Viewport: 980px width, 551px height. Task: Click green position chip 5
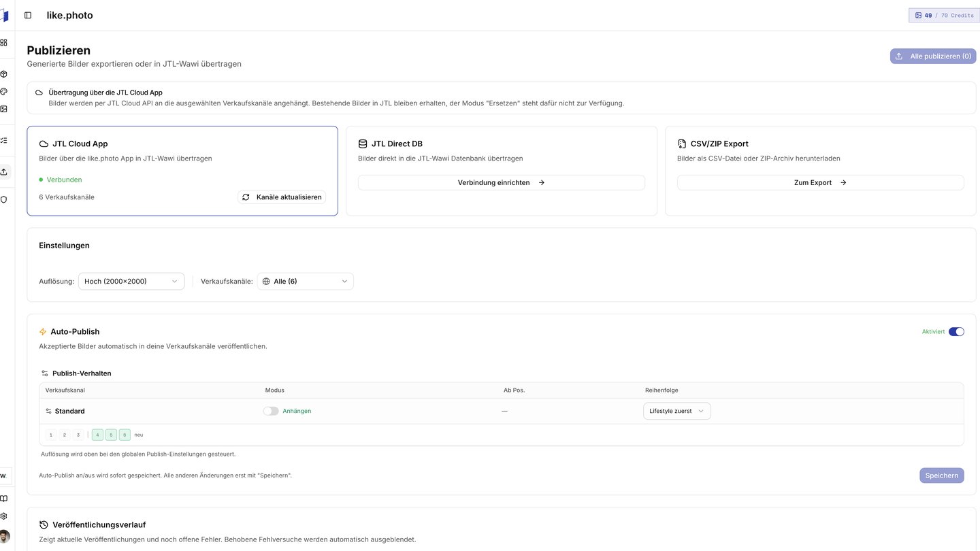[111, 435]
